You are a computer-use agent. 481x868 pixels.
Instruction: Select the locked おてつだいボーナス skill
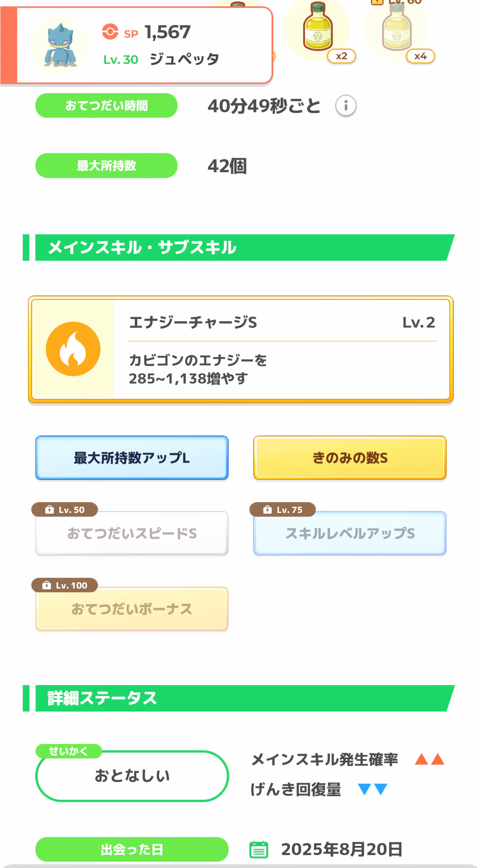click(x=132, y=609)
